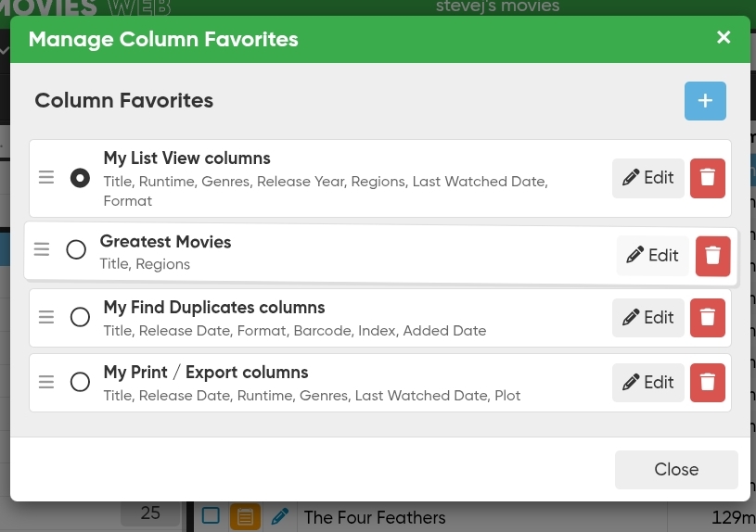Edit the My Find Duplicates columns favorite
The height and width of the screenshot is (532, 756).
click(x=648, y=318)
